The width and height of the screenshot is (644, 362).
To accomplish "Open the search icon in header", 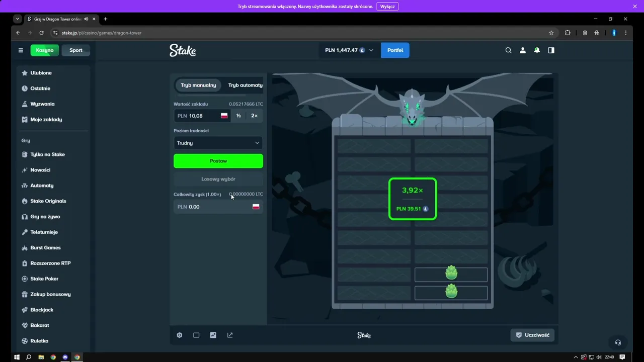I will pyautogui.click(x=508, y=50).
